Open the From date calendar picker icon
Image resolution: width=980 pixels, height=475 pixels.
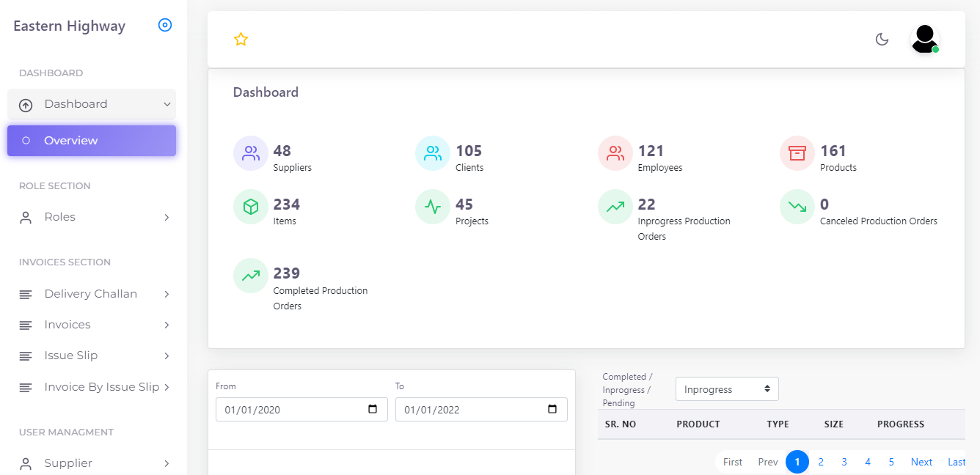click(x=373, y=409)
